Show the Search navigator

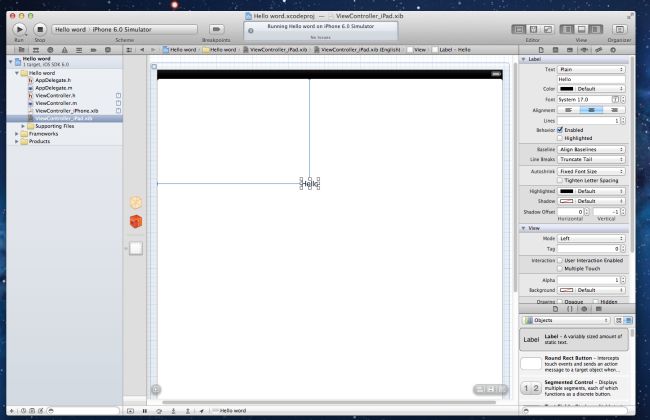pyautogui.click(x=50, y=50)
